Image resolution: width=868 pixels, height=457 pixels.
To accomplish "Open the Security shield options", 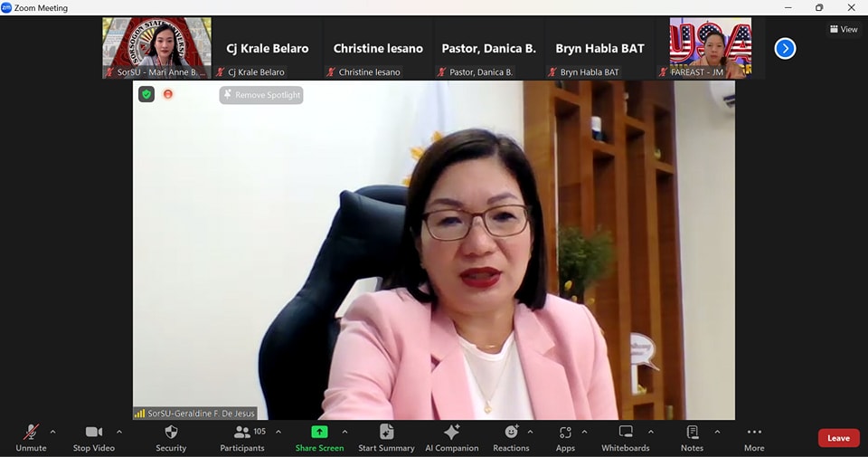I will (171, 433).
